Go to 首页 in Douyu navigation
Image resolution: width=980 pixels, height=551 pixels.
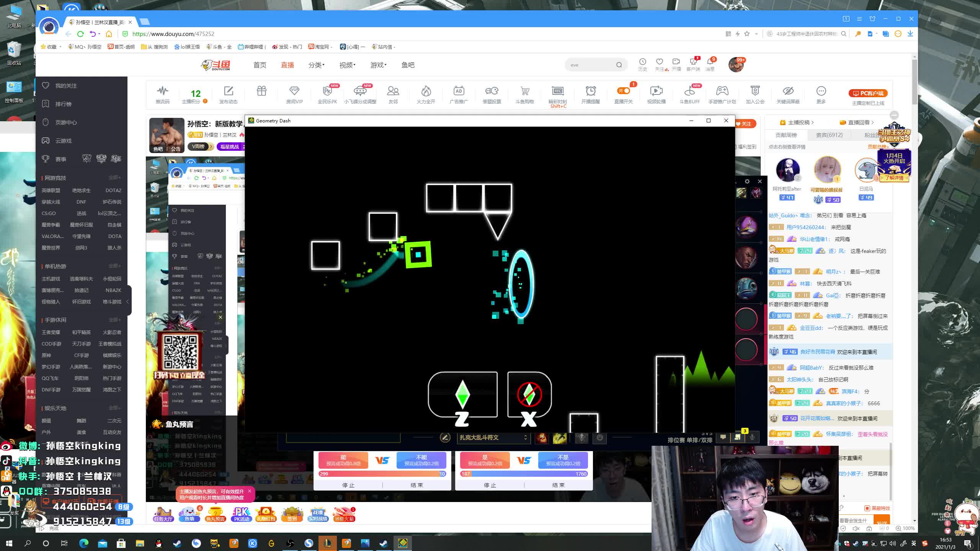pyautogui.click(x=260, y=65)
